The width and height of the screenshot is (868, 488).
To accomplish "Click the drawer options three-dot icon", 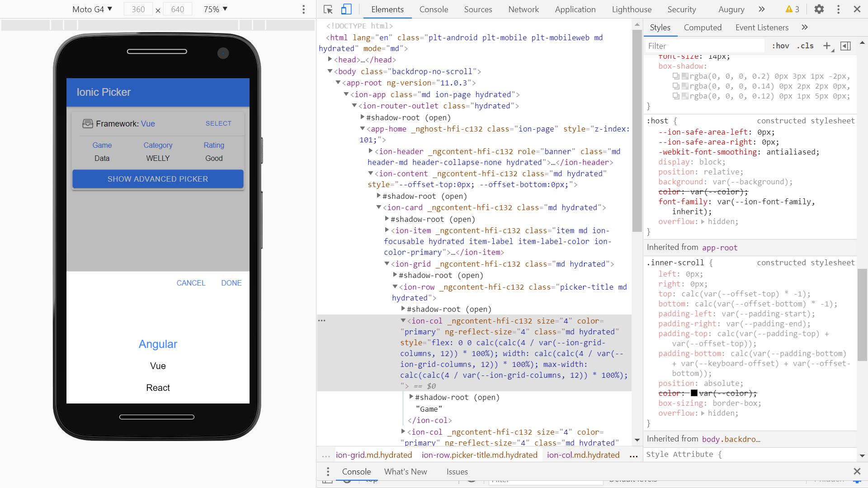I will click(328, 472).
